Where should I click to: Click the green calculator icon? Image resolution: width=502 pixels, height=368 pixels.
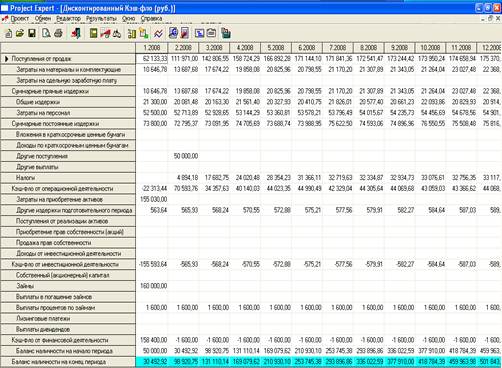pyautogui.click(x=94, y=33)
